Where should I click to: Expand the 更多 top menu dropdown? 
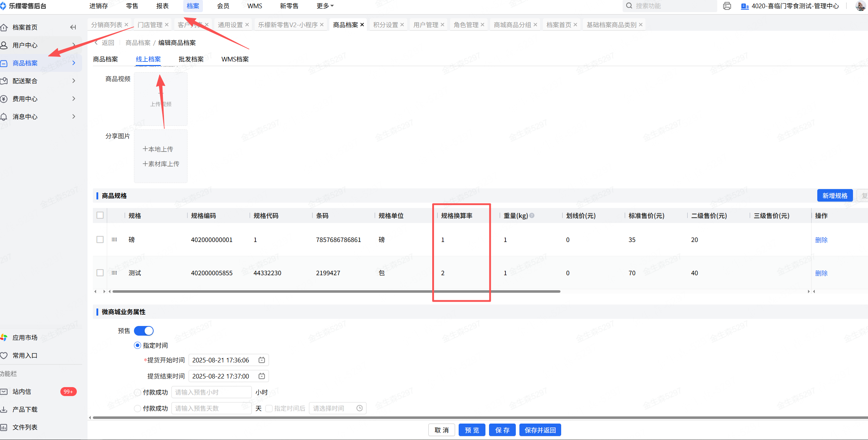tap(325, 6)
